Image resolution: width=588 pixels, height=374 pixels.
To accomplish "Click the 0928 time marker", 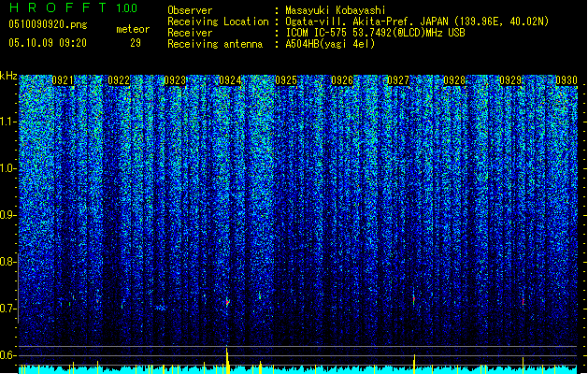I will (454, 80).
